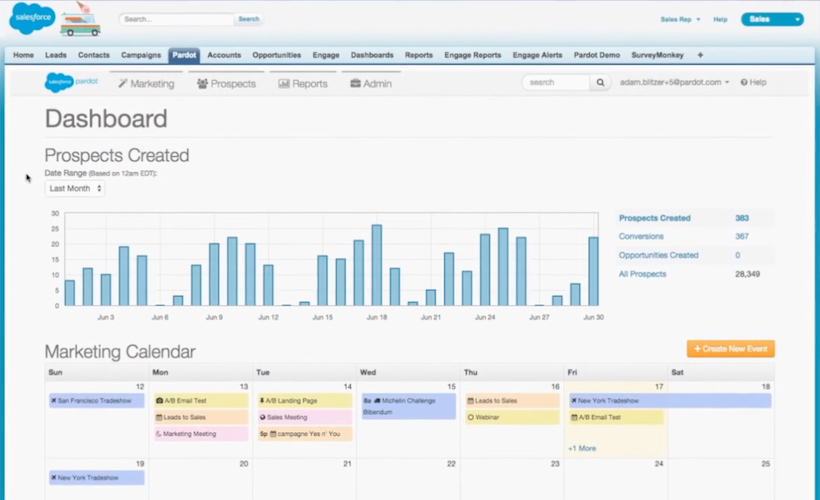Open the Prospects menu with people icon
The height and width of the screenshot is (500, 820).
click(226, 84)
